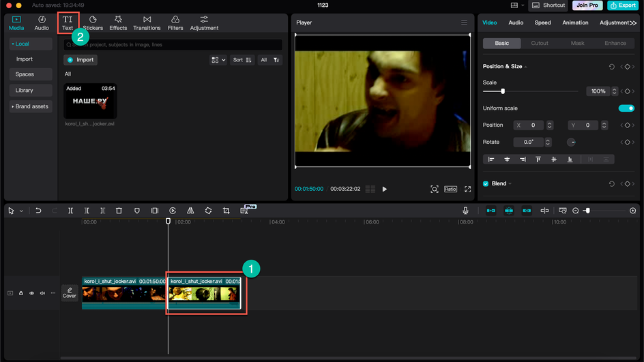Take a player snapshot/focus view icon

(434, 190)
